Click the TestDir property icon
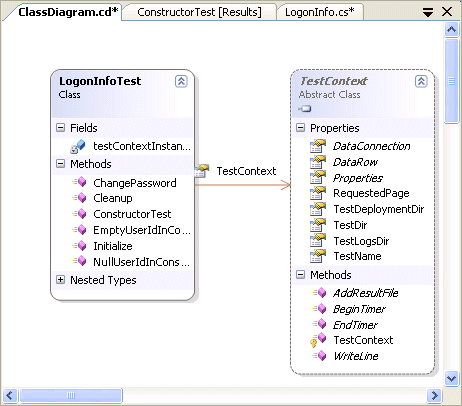This screenshot has height=406, width=462. pyautogui.click(x=318, y=225)
